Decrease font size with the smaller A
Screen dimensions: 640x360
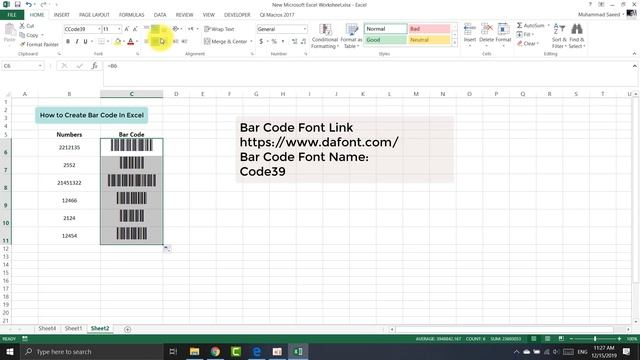[x=136, y=29]
